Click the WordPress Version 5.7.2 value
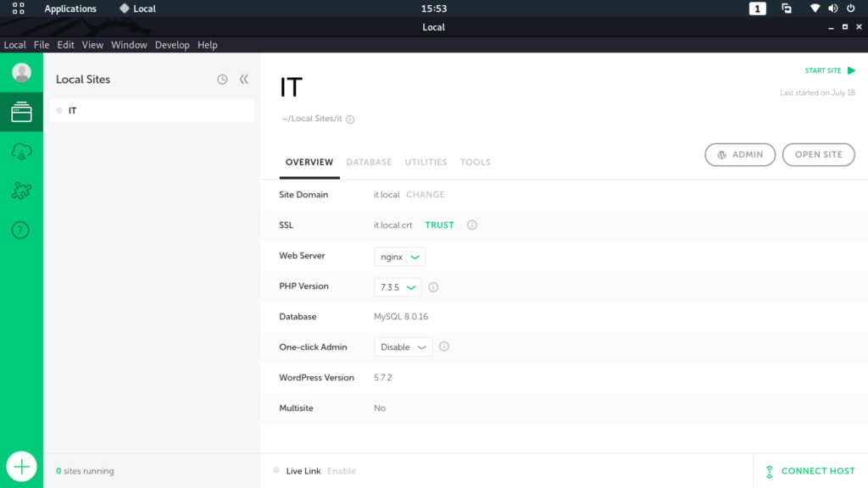This screenshot has width=868, height=488. pos(382,377)
